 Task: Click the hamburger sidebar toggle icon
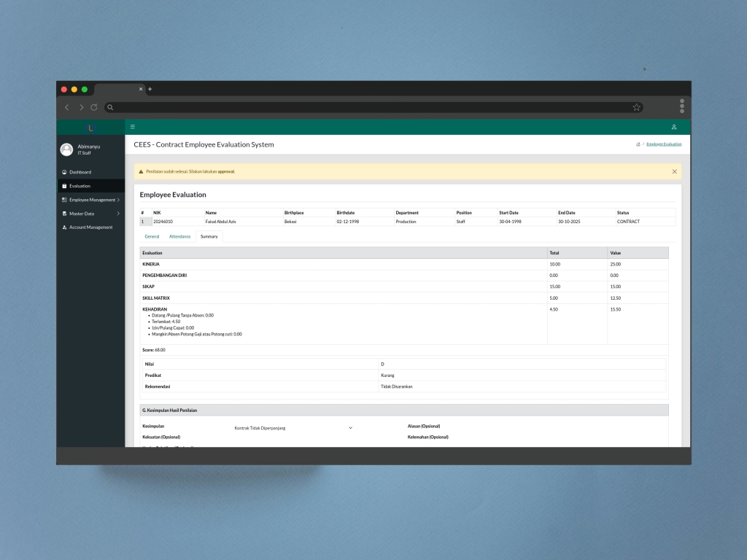click(132, 127)
